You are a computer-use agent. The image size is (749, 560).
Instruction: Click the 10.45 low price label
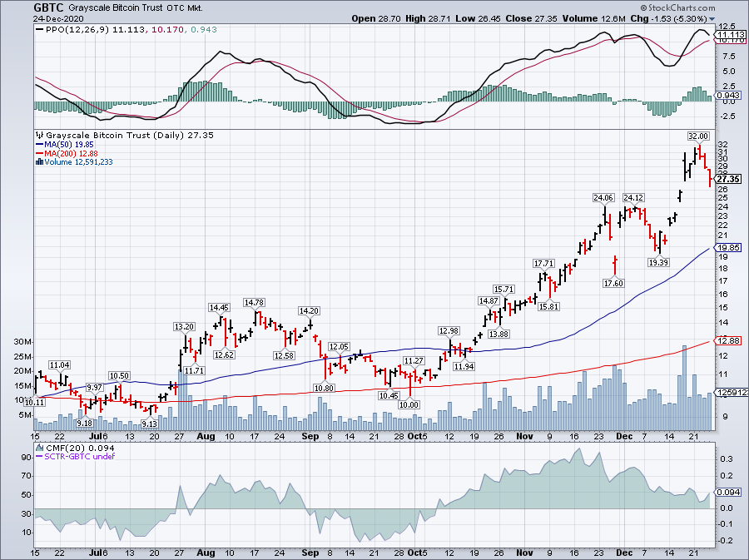tap(389, 395)
